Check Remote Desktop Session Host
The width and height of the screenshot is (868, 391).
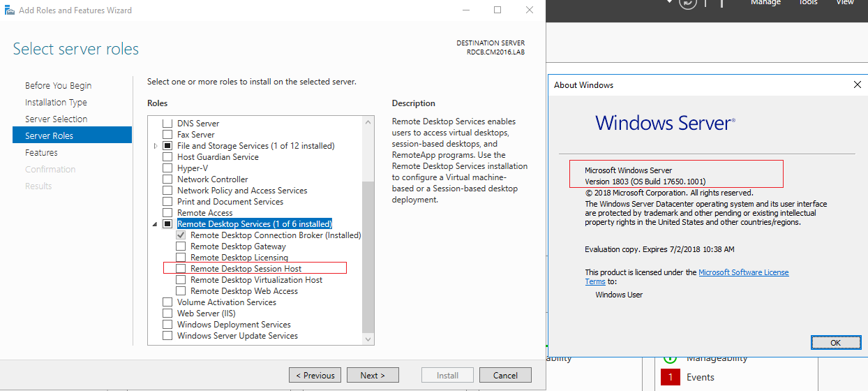(x=181, y=269)
